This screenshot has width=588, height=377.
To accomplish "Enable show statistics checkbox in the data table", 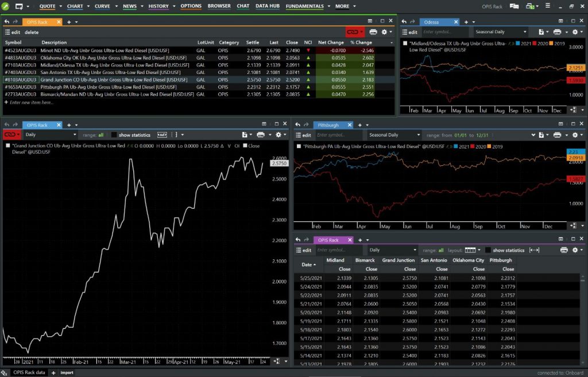I will [x=488, y=250].
